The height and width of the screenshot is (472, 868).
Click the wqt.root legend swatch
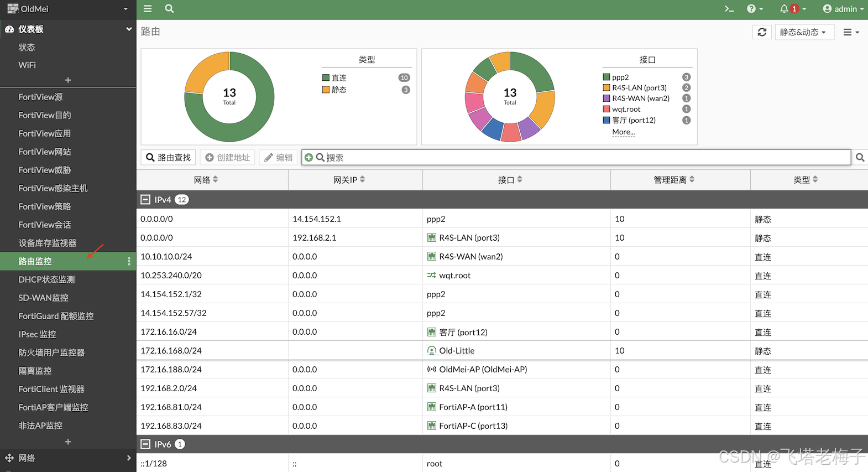click(x=606, y=109)
